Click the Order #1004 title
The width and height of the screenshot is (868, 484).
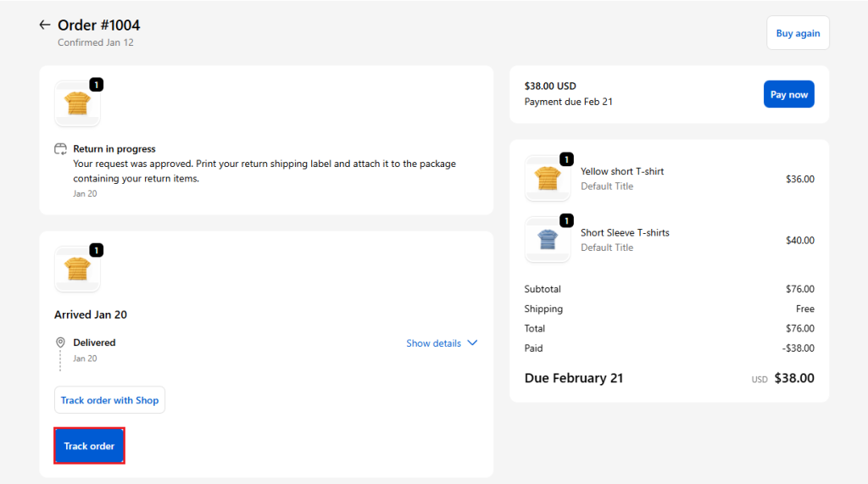[x=98, y=25]
